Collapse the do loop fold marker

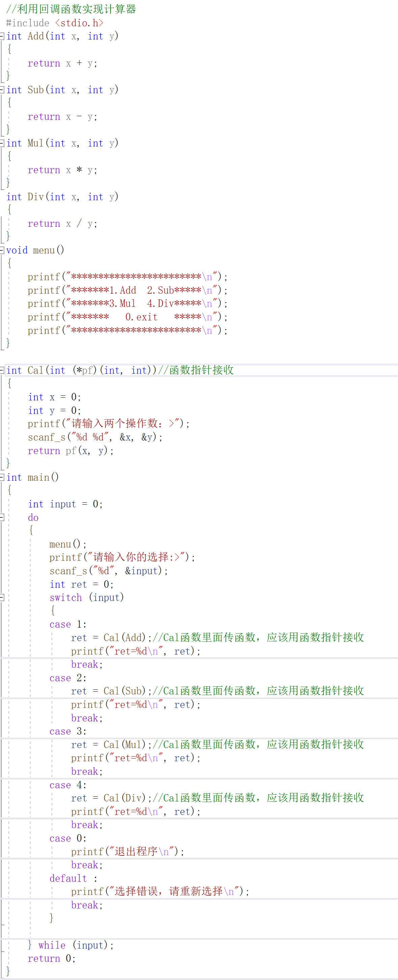coord(2,518)
